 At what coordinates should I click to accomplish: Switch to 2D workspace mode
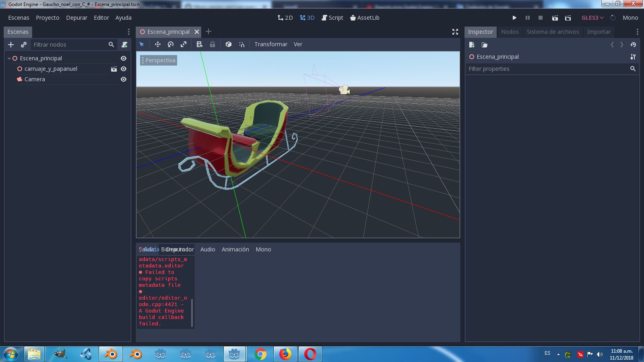pos(285,18)
